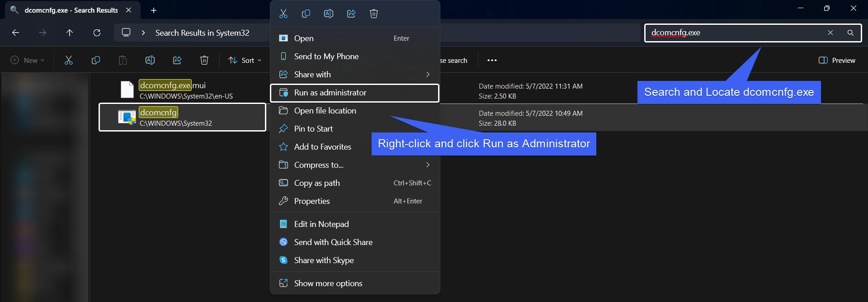The height and width of the screenshot is (302, 868).
Task: Click the Close search button
Action: [x=454, y=60]
